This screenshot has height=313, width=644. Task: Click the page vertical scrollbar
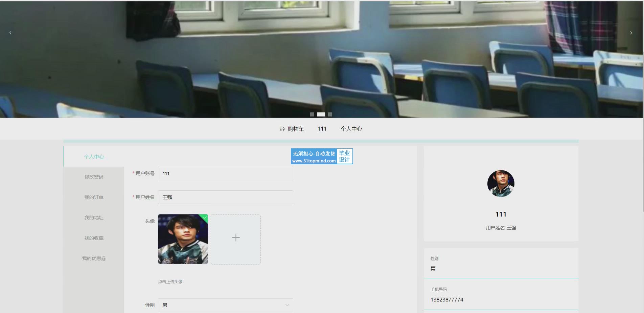coord(643,107)
